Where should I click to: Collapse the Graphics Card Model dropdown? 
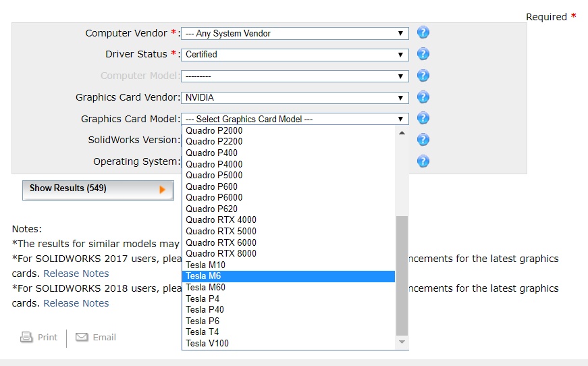click(295, 119)
